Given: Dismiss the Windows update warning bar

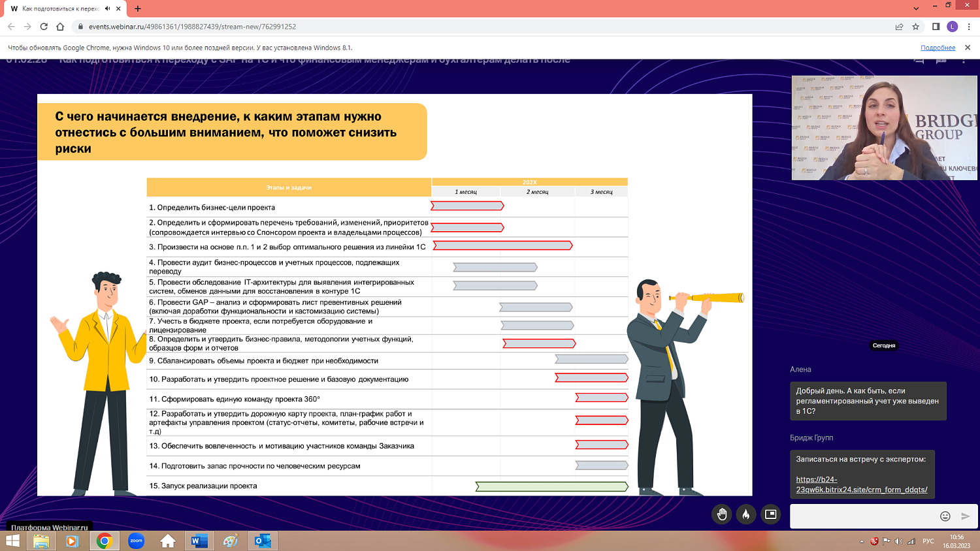Looking at the screenshot, I should 968,47.
